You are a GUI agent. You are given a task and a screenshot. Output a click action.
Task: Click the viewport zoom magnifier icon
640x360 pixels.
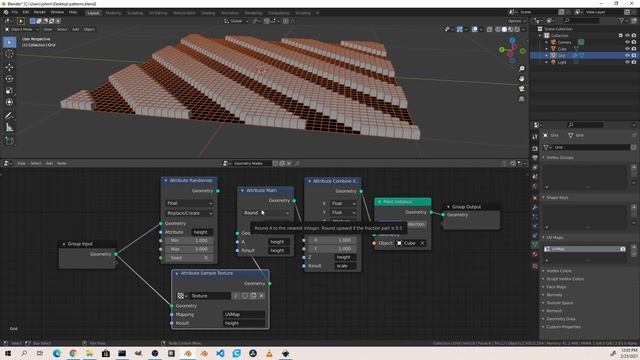click(522, 69)
